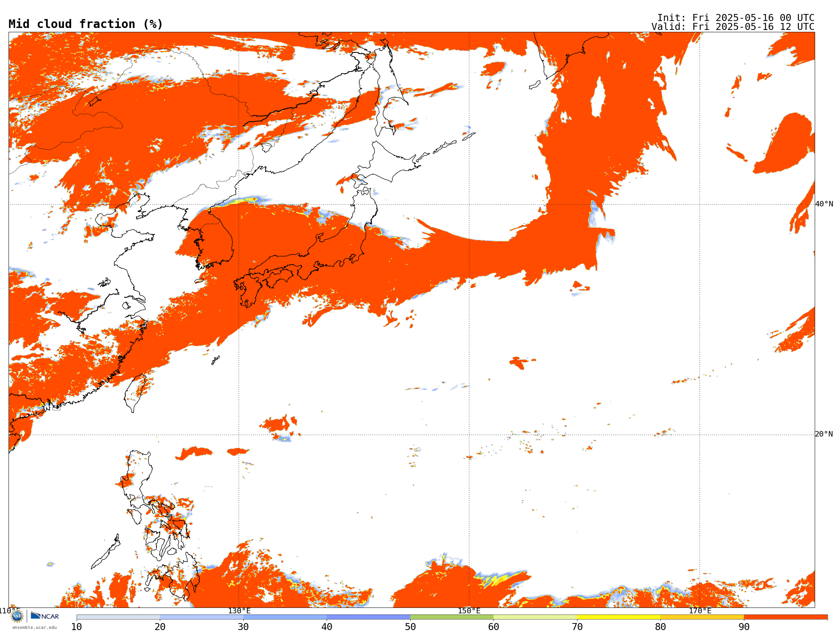Click the colorbar tick label '50'

(x=410, y=627)
